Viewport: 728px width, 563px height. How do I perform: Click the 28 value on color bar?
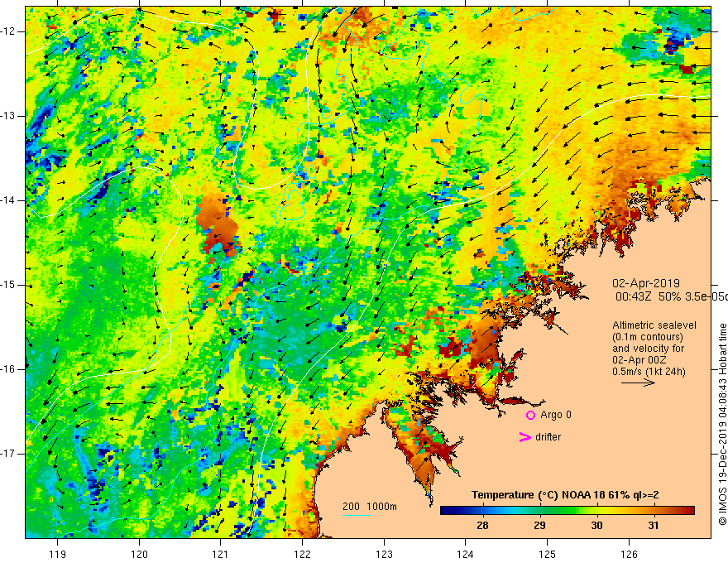pos(482,526)
